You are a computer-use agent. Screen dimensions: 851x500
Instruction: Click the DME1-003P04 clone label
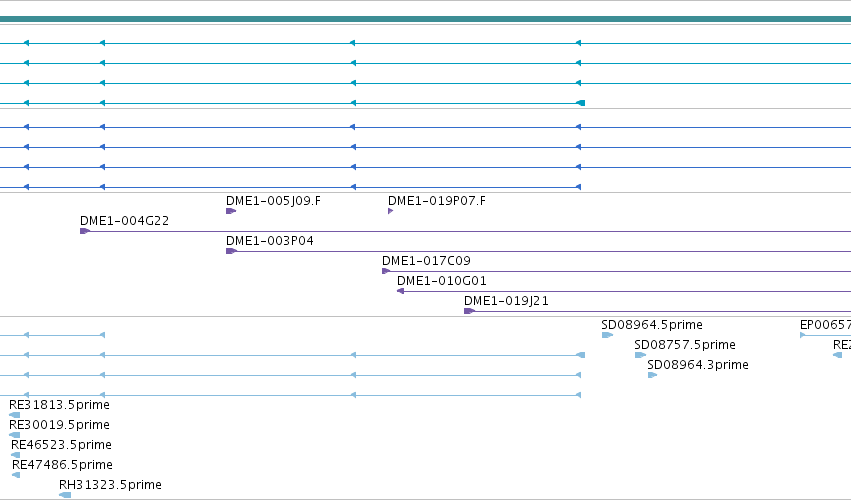tap(270, 241)
